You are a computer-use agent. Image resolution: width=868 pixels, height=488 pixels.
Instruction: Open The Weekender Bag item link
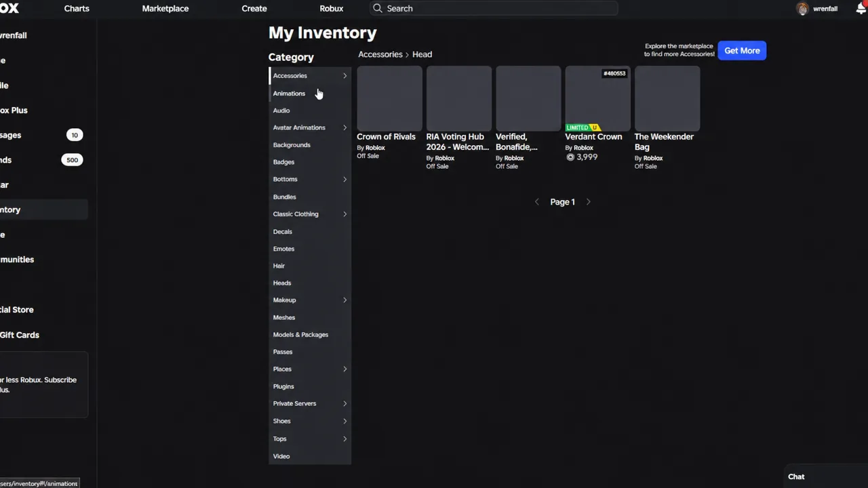point(664,142)
